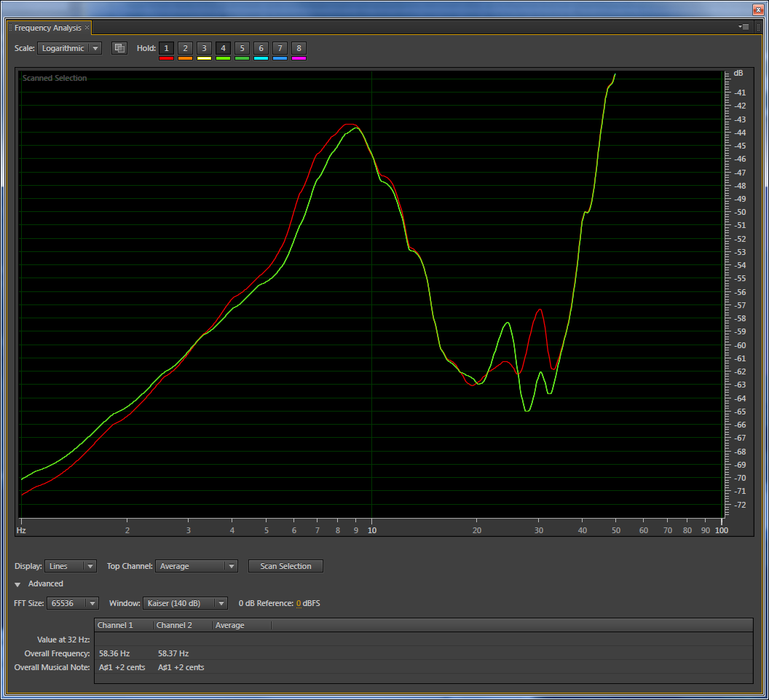The height and width of the screenshot is (700, 769).
Task: Enable Hold button 8
Action: coord(299,48)
